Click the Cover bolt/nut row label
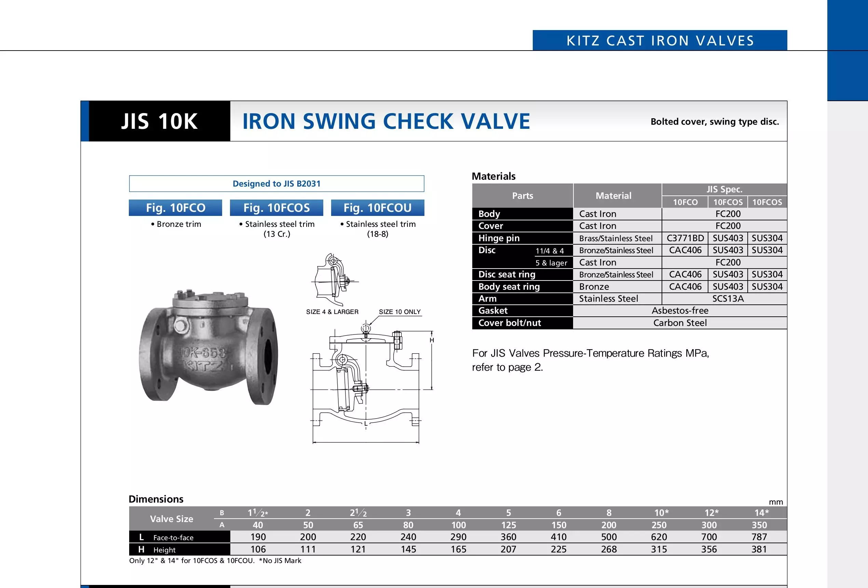The height and width of the screenshot is (588, 868). pos(510,323)
